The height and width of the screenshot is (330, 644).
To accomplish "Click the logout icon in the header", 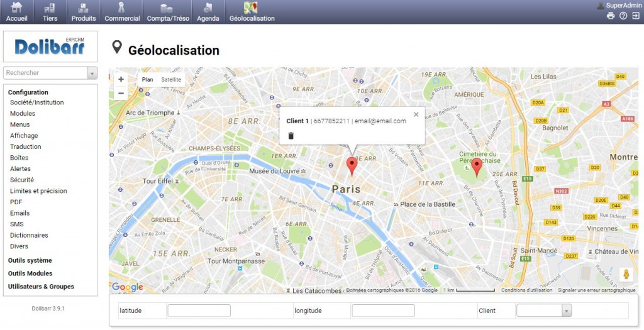I will tap(635, 16).
